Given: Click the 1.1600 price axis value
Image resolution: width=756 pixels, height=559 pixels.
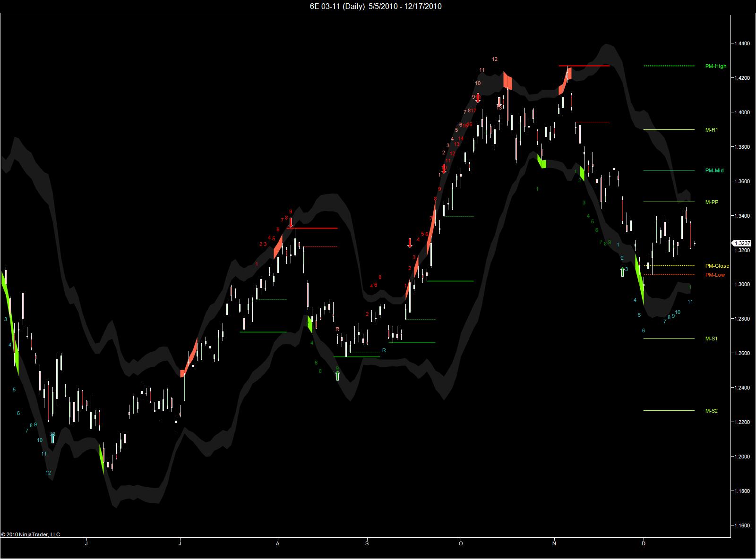Looking at the screenshot, I should click(x=742, y=525).
